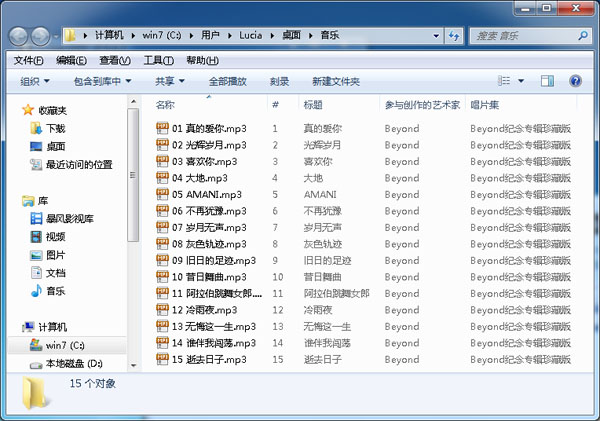
Task: Open the 包含到库中 dropdown
Action: 102,81
